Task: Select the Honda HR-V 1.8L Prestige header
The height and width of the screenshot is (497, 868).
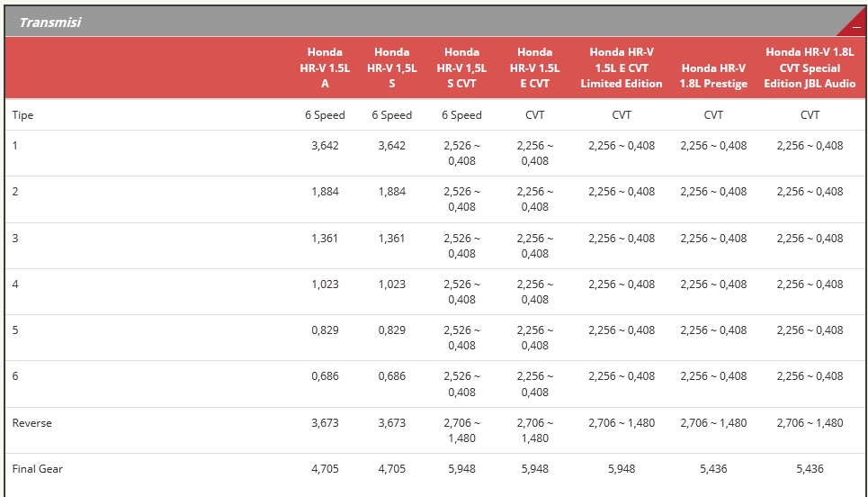Action: [x=713, y=76]
